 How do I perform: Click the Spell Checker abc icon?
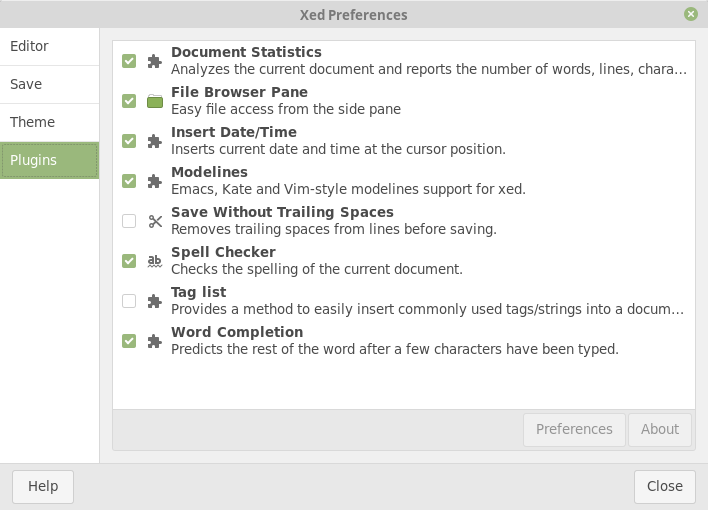pos(154,261)
